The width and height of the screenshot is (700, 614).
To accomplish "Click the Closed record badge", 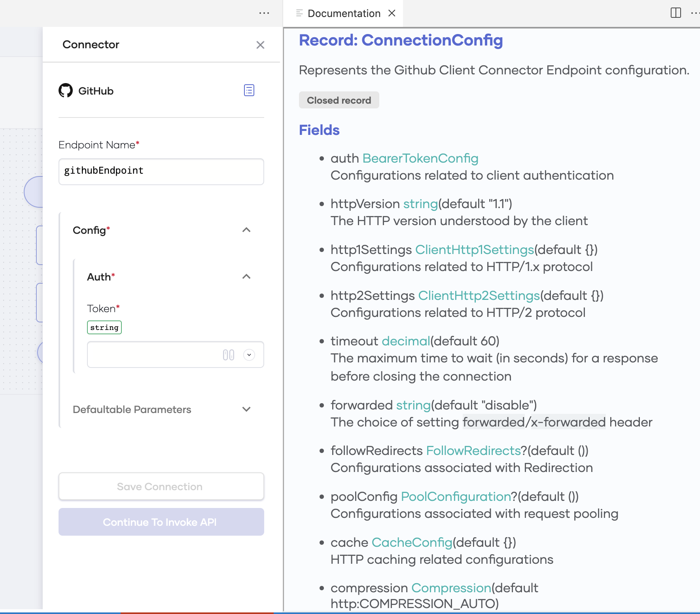I will [339, 100].
